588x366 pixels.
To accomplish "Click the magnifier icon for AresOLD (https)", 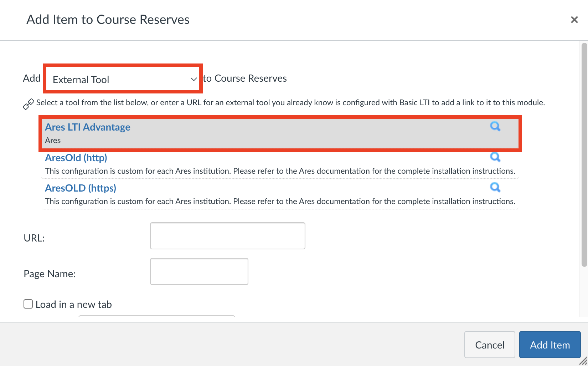I will (495, 187).
